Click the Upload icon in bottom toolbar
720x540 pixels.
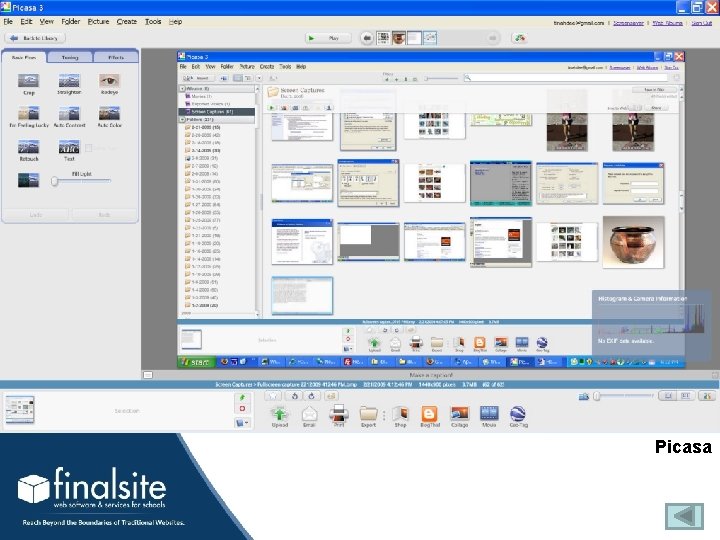point(279,414)
